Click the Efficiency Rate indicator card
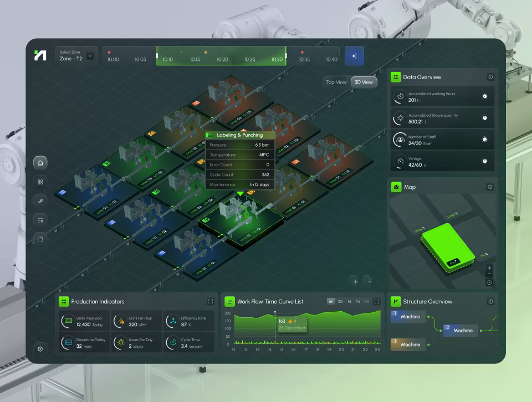The image size is (532, 402). coord(189,321)
